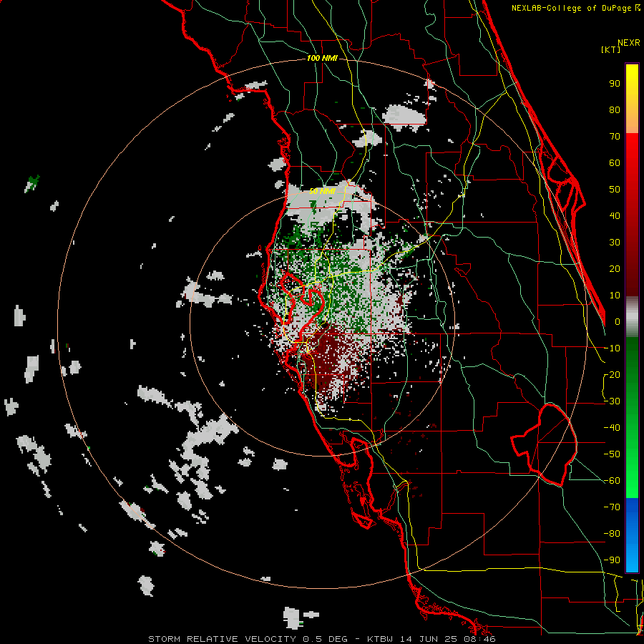This screenshot has width=644, height=644.
Task: Click the -90 scale value
Action: pos(612,560)
